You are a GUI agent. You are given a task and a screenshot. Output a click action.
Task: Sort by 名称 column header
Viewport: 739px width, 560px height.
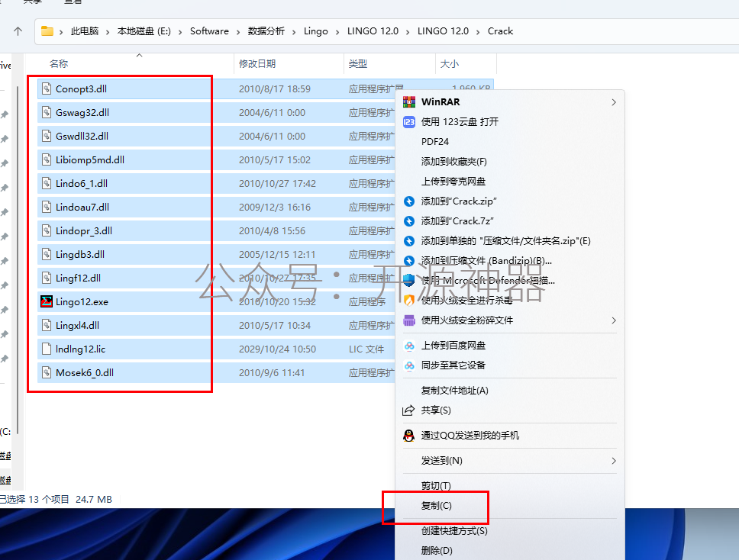[59, 63]
